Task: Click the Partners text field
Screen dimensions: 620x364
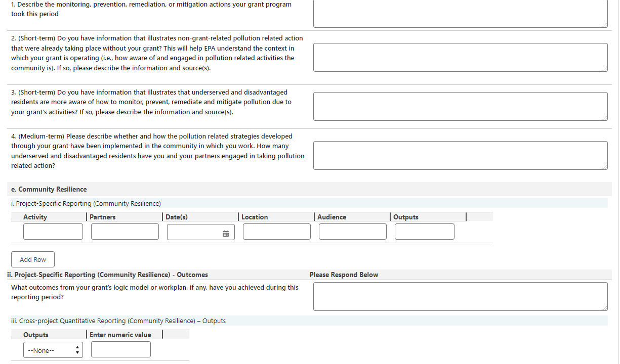Action: tap(125, 232)
